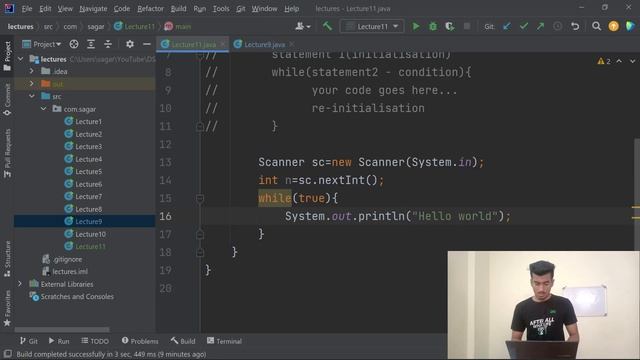
Task: Open the Refactor menu
Action: pyautogui.click(x=150, y=9)
